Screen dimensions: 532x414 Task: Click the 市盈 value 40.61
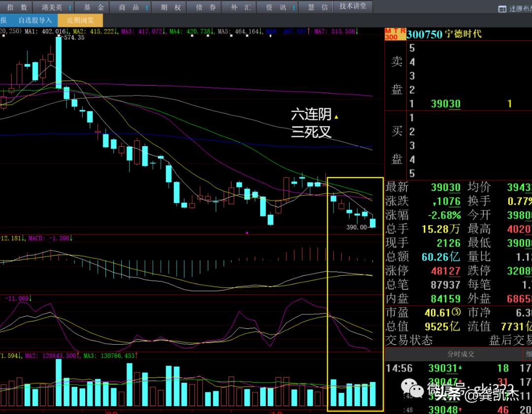438,312
